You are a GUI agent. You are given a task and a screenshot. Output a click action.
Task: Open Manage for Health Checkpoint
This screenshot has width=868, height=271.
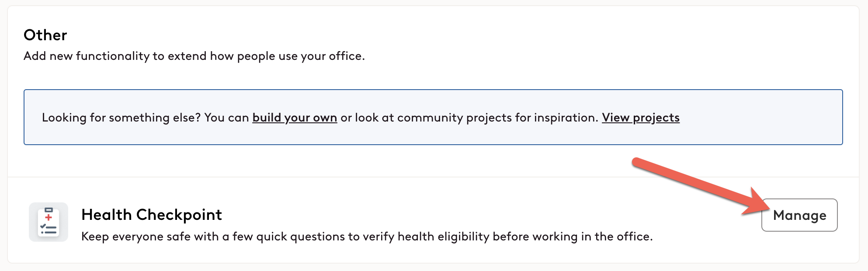tap(799, 215)
